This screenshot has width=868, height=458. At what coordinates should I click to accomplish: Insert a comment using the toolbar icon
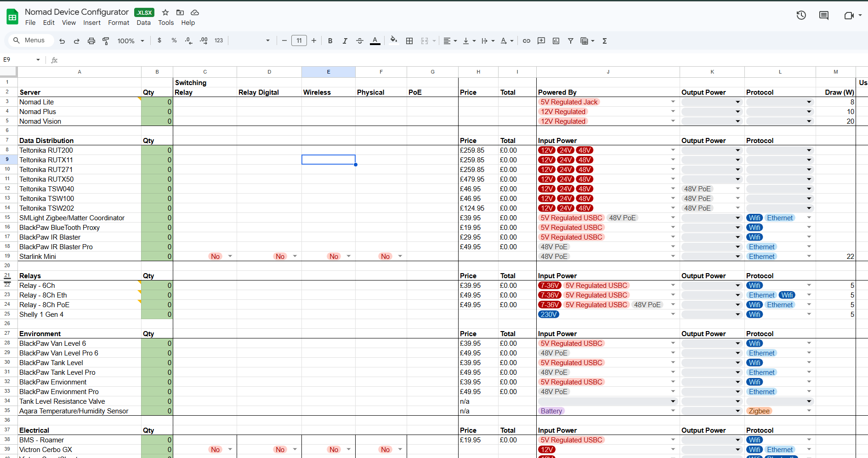click(541, 41)
